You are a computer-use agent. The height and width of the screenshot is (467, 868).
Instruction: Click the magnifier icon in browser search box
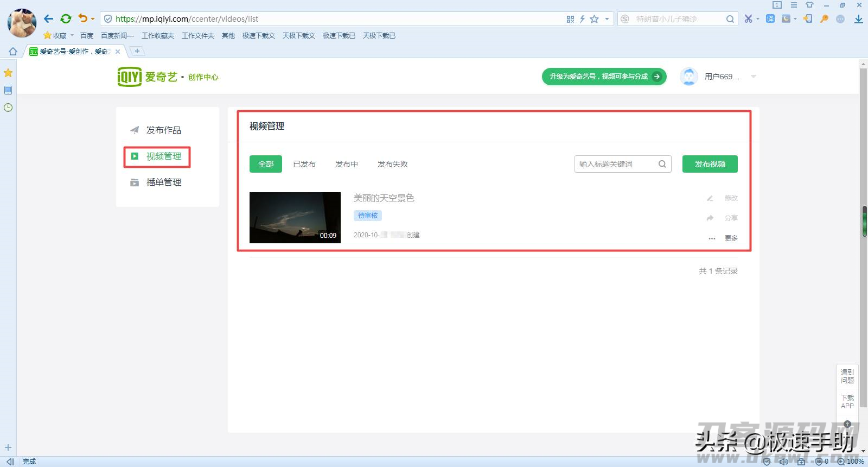click(x=730, y=19)
